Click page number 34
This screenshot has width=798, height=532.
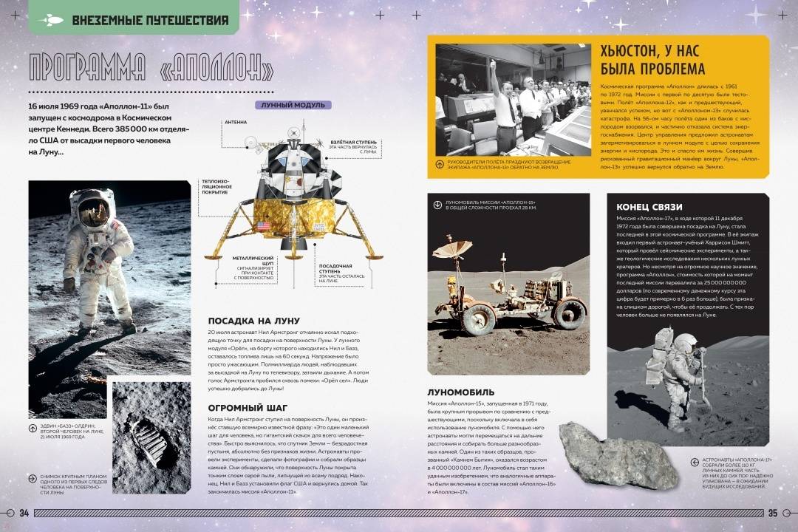click(24, 514)
